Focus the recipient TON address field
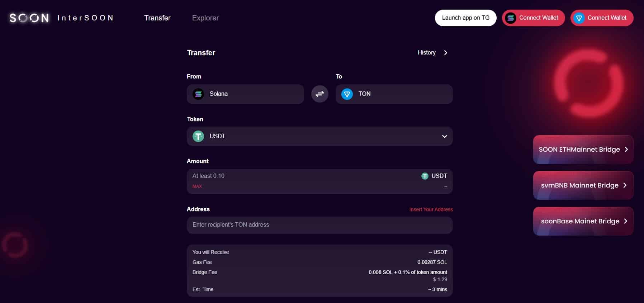Screen dimensions: 644x303 pyautogui.click(x=319, y=225)
